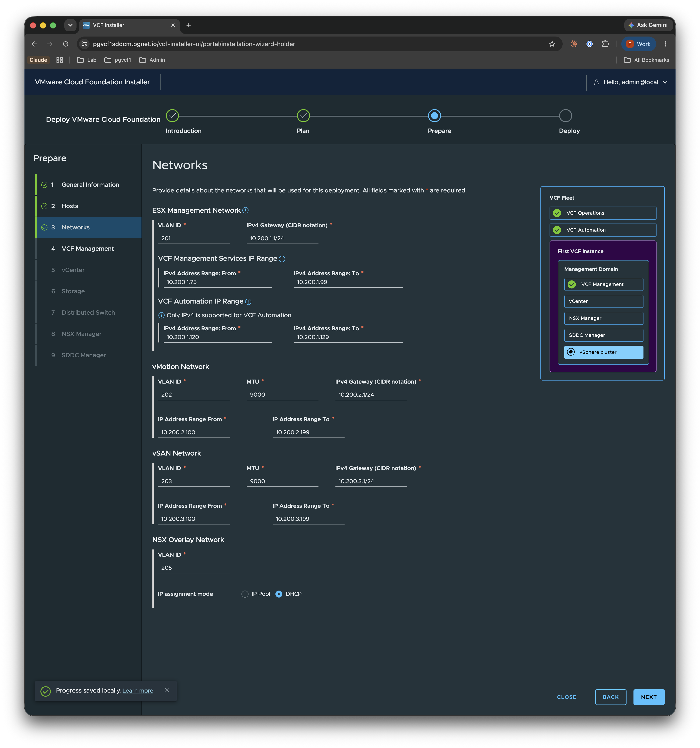
Task: Click the VCF Management Services IP Range info icon
Action: coord(282,259)
